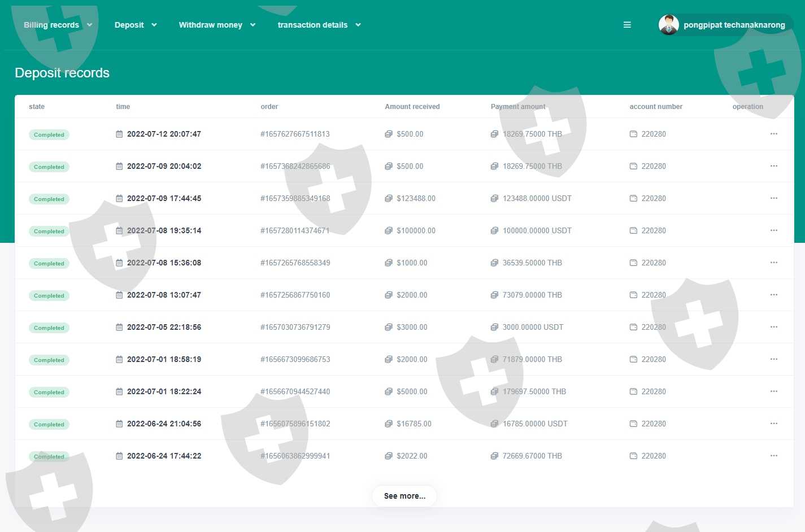Screen dimensions: 805x532
Task: Click amount received $2022.00
Action: click(412, 456)
